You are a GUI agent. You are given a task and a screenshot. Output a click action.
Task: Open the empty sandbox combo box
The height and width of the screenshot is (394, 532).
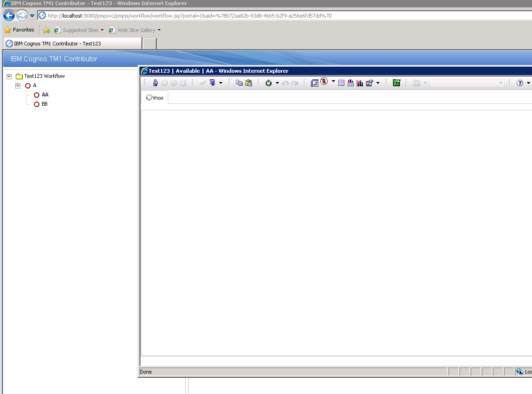click(x=467, y=83)
